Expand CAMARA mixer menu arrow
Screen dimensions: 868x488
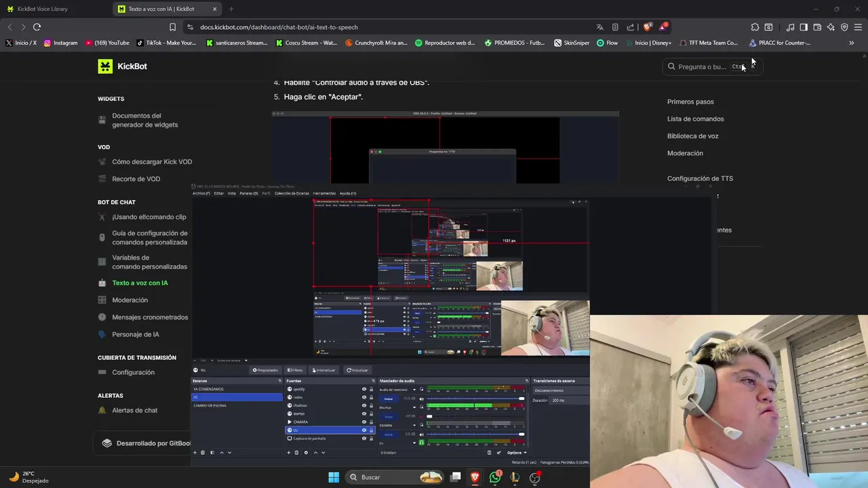click(x=414, y=425)
